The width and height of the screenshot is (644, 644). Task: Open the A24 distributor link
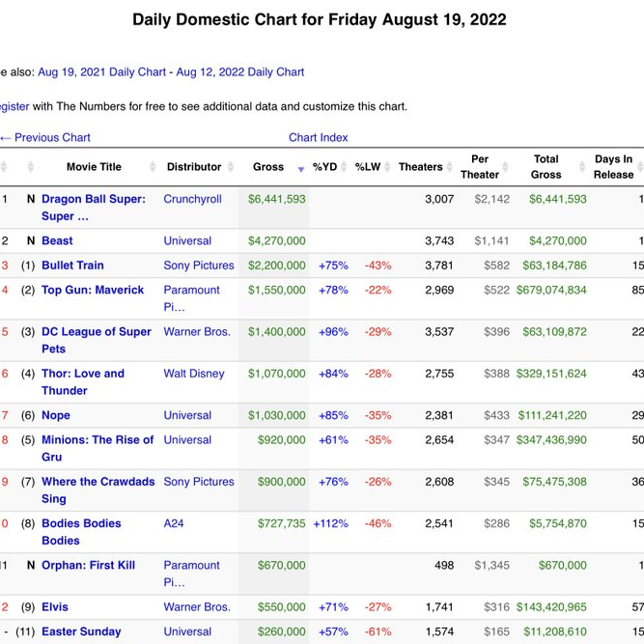point(174,523)
